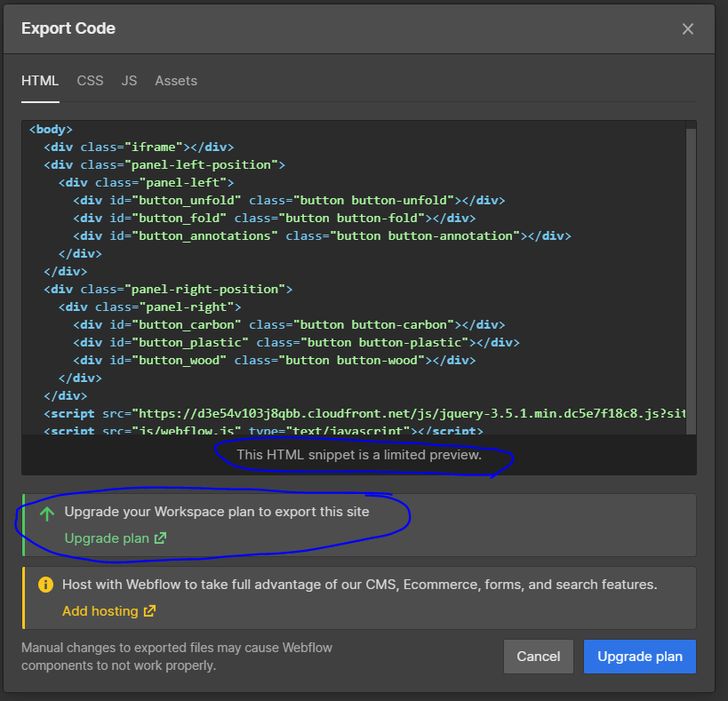Click the button_wood div line

(275, 360)
